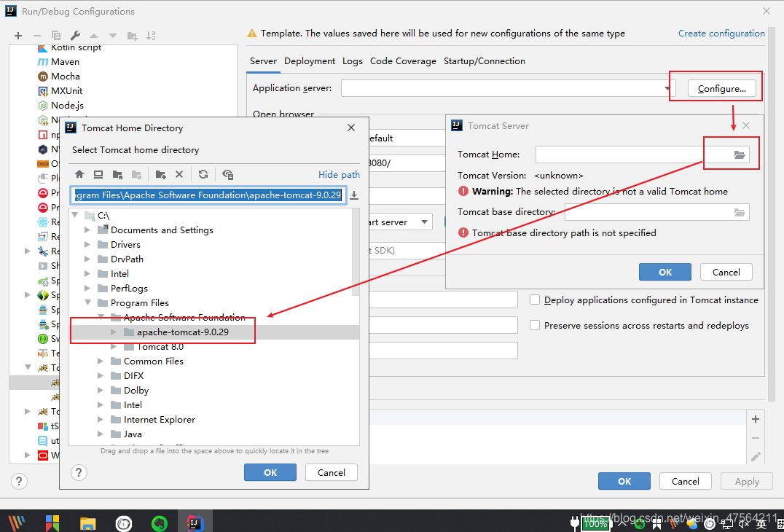Screen dimensions: 784x532
Task: Expand Common Files folder arrow
Action: (101, 361)
